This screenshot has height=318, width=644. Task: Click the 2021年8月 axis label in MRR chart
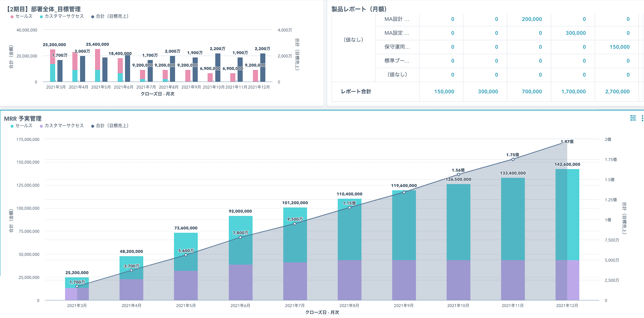(349, 306)
